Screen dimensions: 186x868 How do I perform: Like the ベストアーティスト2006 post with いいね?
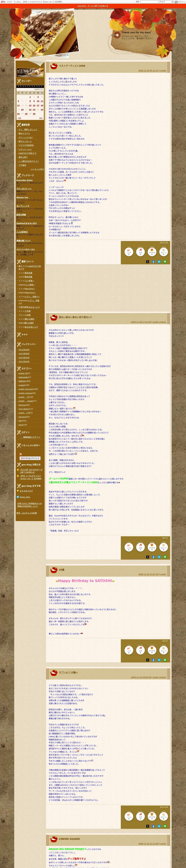click(x=129, y=252)
